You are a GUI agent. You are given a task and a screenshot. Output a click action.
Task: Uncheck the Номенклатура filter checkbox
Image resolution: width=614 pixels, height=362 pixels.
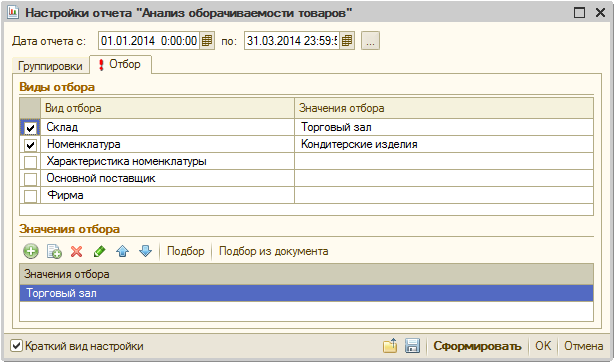(31, 145)
